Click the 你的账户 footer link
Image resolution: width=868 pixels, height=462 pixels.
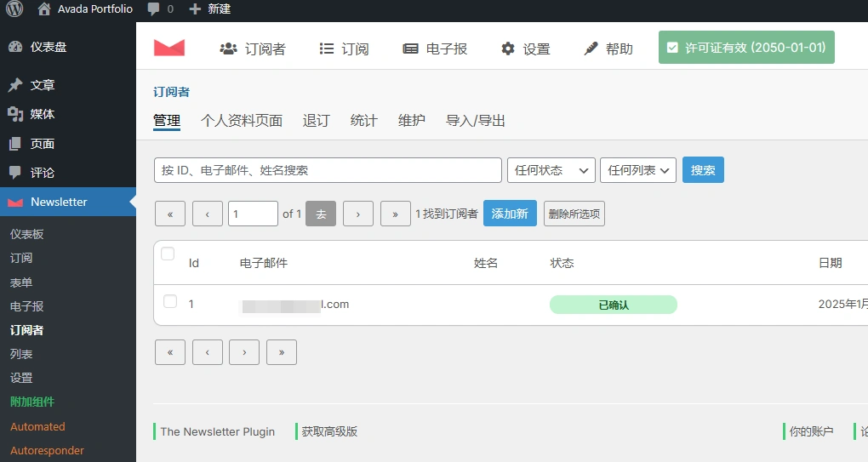coord(812,431)
